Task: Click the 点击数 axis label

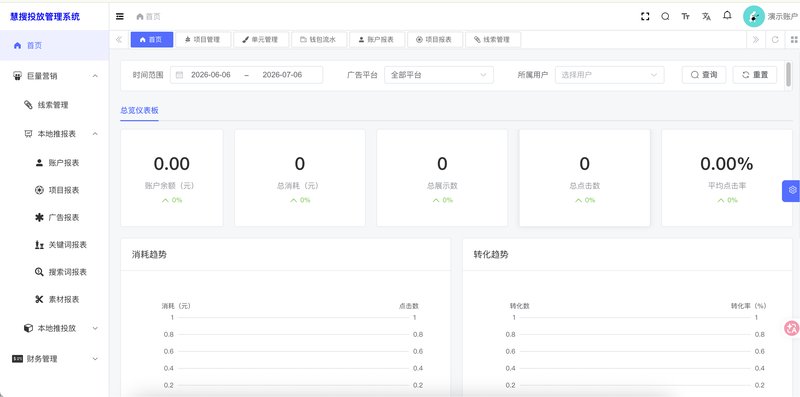Action: point(409,306)
